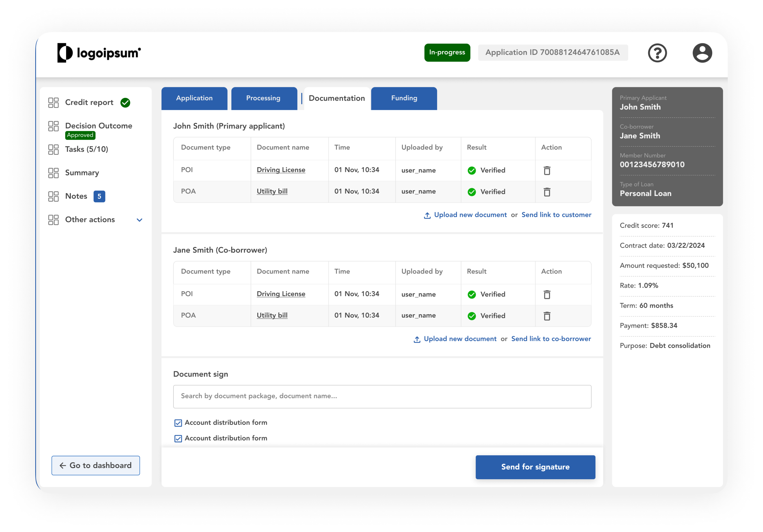Open Decision Outcome in sidebar
The width and height of the screenshot is (763, 532).
pyautogui.click(x=98, y=126)
